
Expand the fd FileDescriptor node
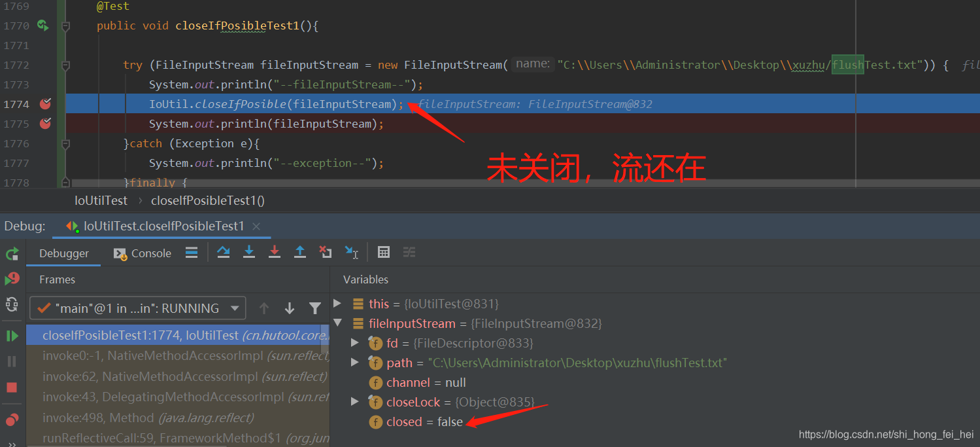pyautogui.click(x=355, y=343)
